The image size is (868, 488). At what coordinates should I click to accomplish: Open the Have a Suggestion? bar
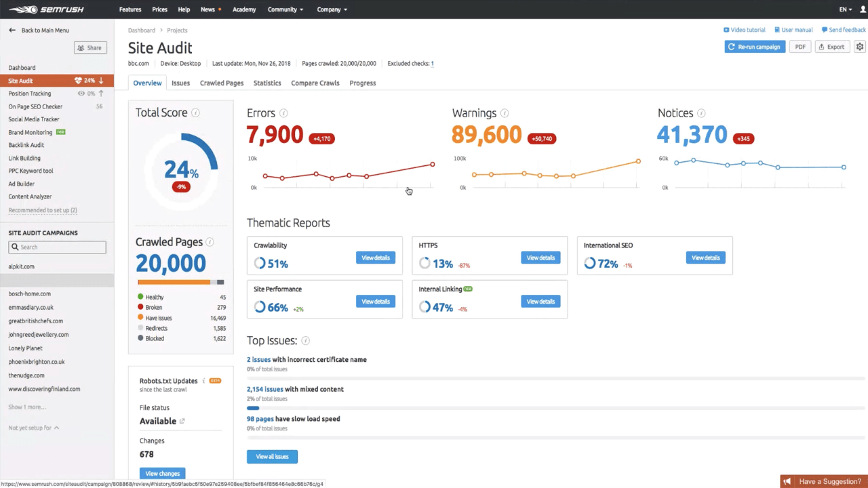point(824,482)
